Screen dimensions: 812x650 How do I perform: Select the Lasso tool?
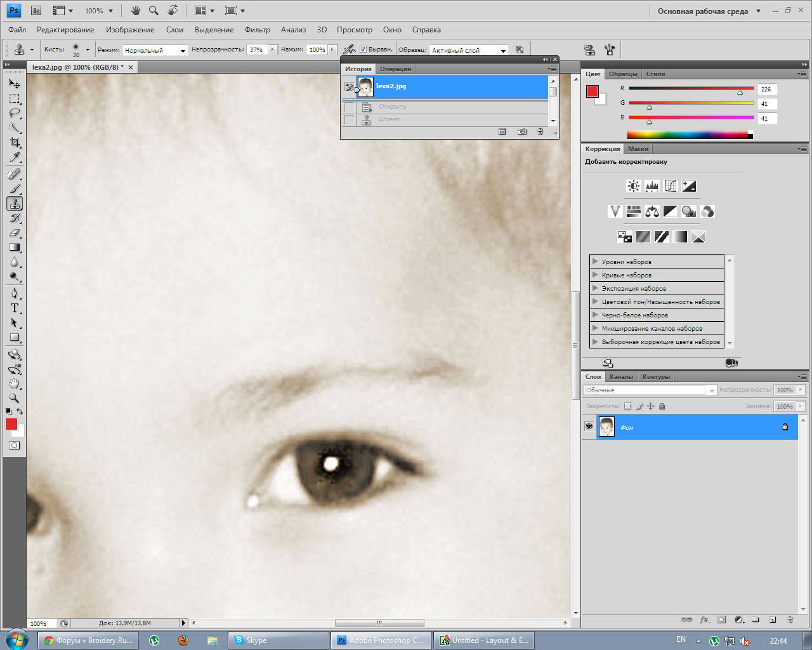(x=15, y=113)
